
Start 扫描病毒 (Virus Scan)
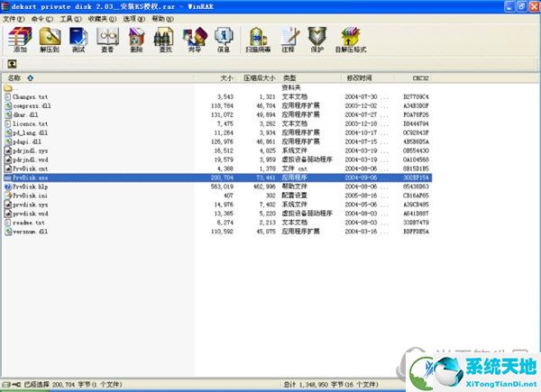[258, 40]
